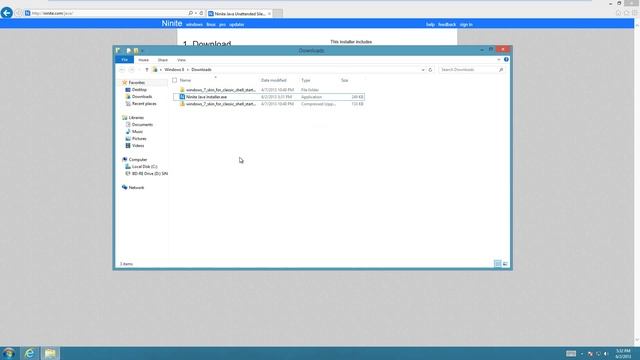Toggle the select all items checkbox
The image size is (640, 360).
coord(175,80)
